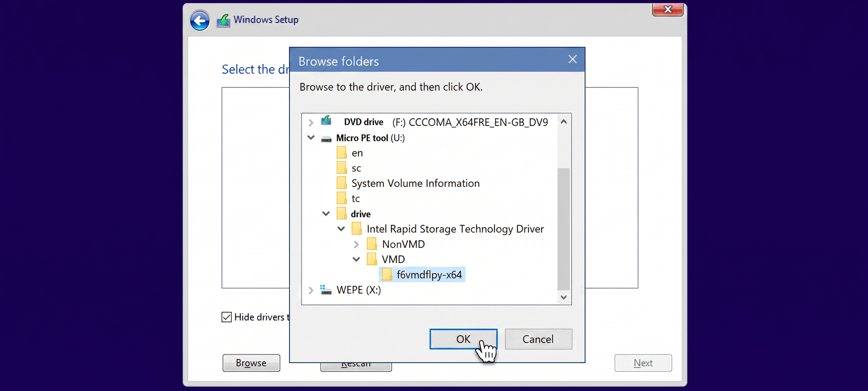Select the 'en' folder
The height and width of the screenshot is (391, 868).
(x=357, y=153)
